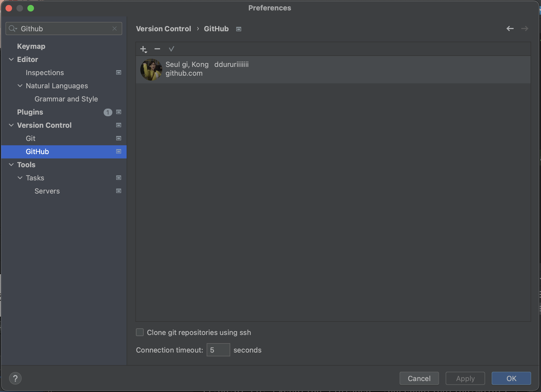Click the github.com server text

184,73
